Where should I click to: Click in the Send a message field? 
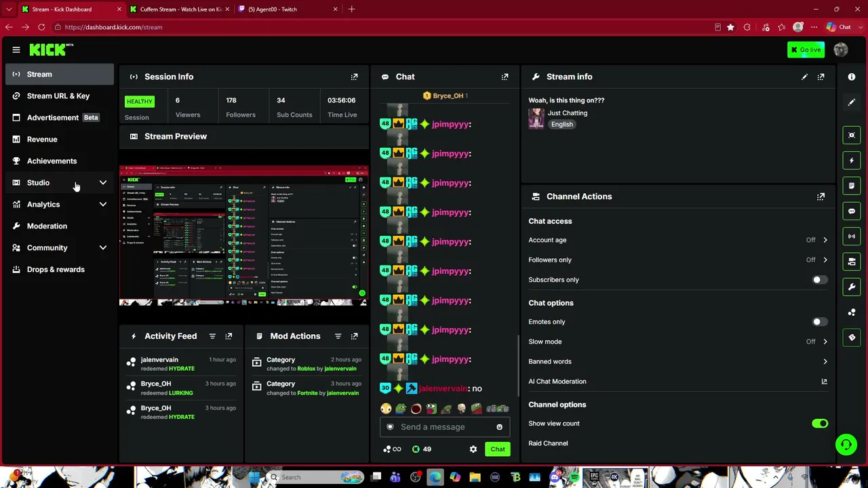[x=445, y=427]
